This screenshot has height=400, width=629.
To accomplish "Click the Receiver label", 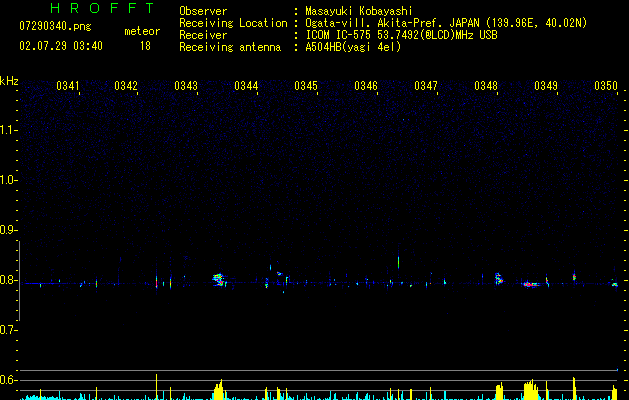I will coord(203,35).
